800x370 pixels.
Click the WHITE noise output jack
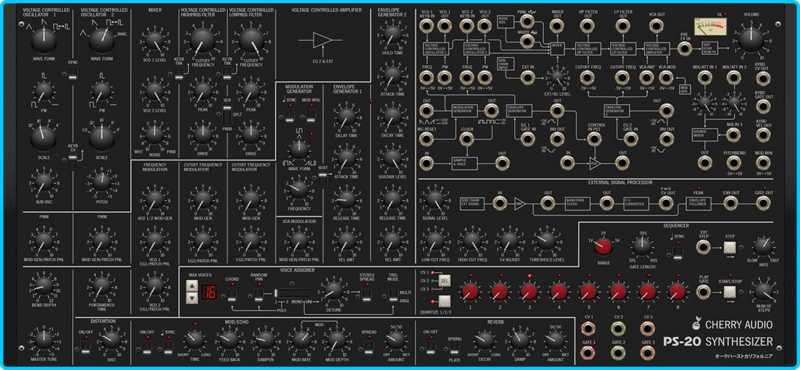coord(527,42)
